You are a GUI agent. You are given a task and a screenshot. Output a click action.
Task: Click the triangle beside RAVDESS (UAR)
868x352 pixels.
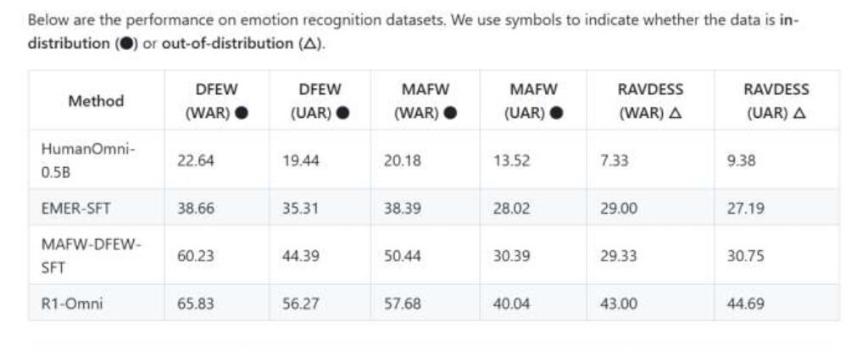pos(798,113)
